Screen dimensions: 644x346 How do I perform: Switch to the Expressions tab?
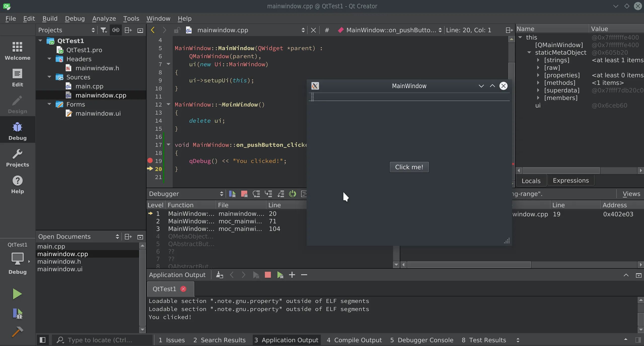570,180
